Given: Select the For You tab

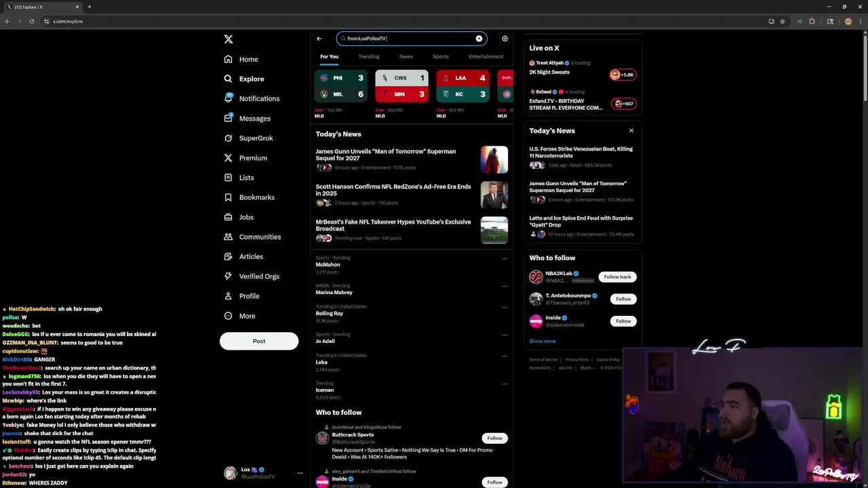Looking at the screenshot, I should pyautogui.click(x=329, y=57).
